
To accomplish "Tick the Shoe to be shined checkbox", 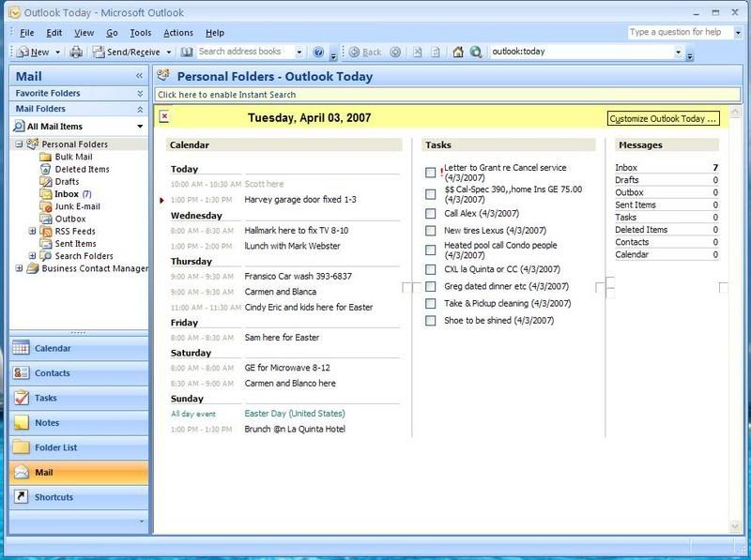I will pyautogui.click(x=431, y=321).
